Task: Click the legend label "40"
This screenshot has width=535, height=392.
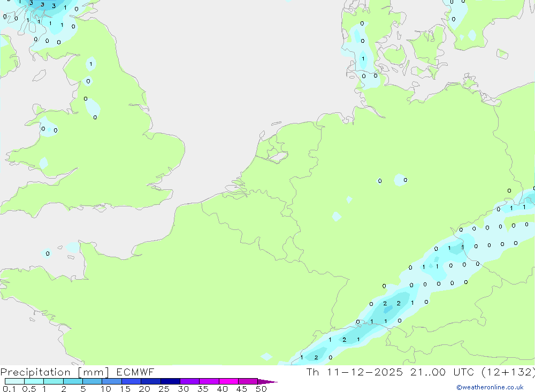Action: (x=223, y=389)
